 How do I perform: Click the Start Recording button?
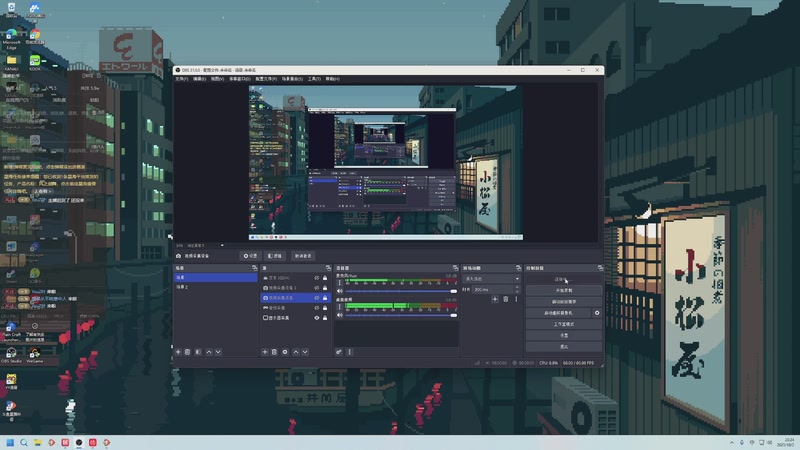[x=564, y=290]
